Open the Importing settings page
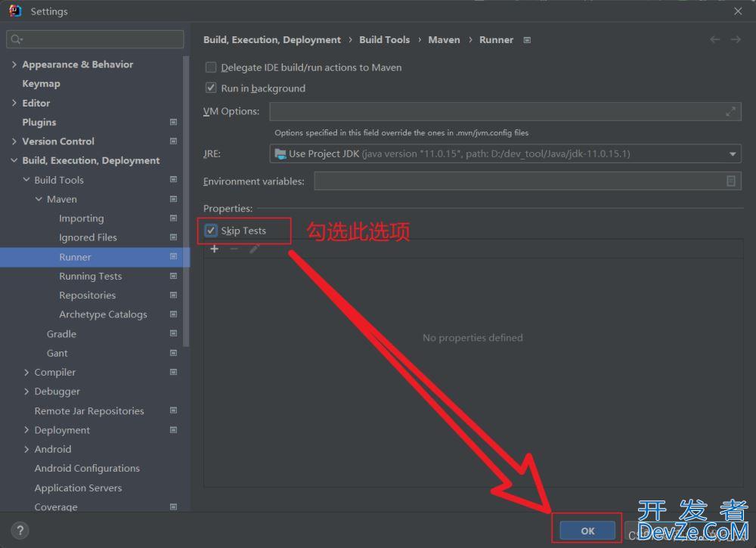 pos(82,218)
